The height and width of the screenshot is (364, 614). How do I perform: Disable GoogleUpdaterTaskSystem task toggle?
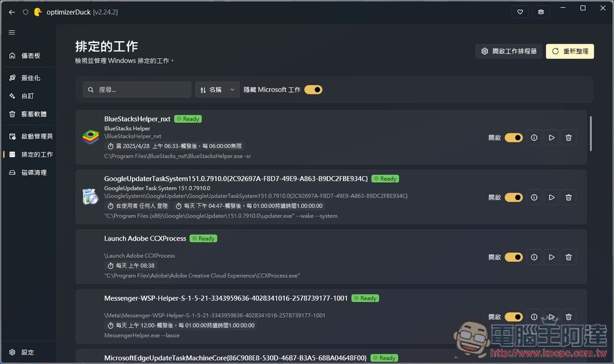(x=514, y=197)
